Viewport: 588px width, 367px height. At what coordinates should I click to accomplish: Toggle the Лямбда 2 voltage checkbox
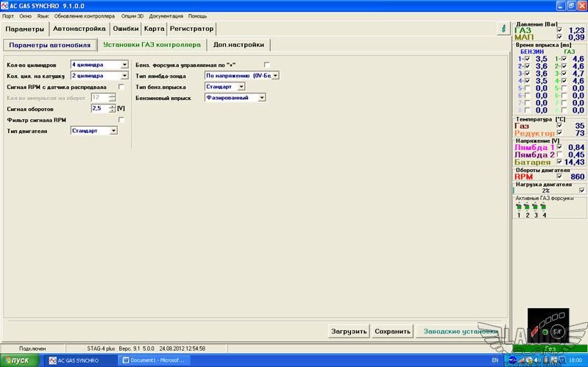pyautogui.click(x=561, y=154)
